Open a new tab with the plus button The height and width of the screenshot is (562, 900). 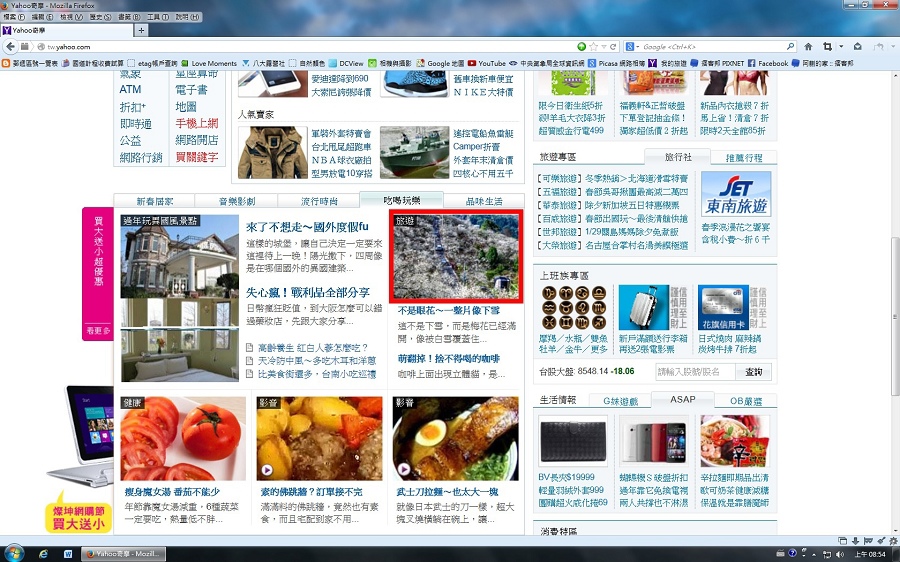[x=141, y=30]
